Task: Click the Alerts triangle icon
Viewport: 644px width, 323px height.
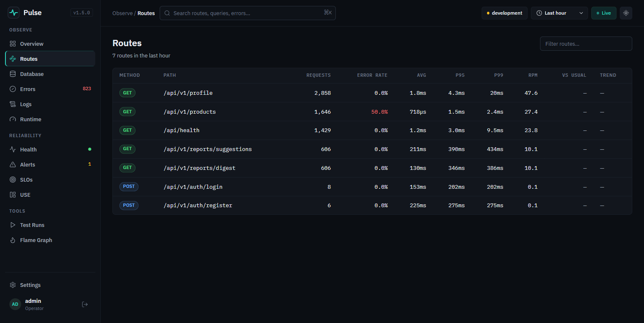Action: pos(13,164)
